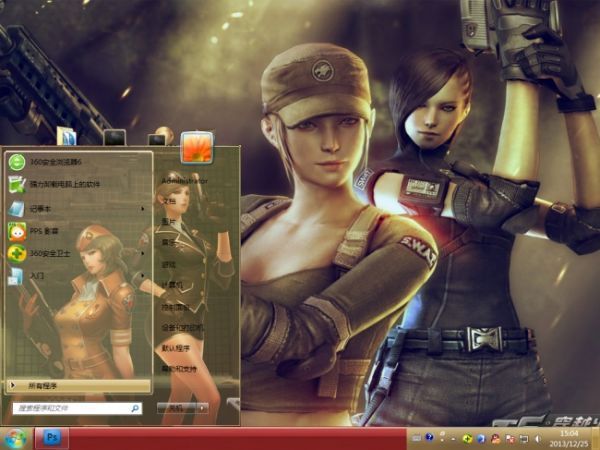Viewport: 600px width, 450px height.
Task: Click the 关机 shut down button
Action: tap(176, 408)
